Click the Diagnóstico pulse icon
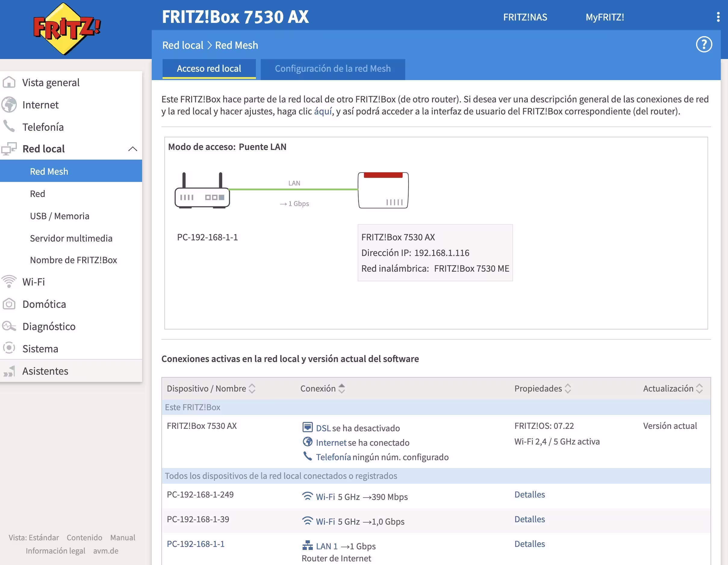728x565 pixels. [x=9, y=326]
